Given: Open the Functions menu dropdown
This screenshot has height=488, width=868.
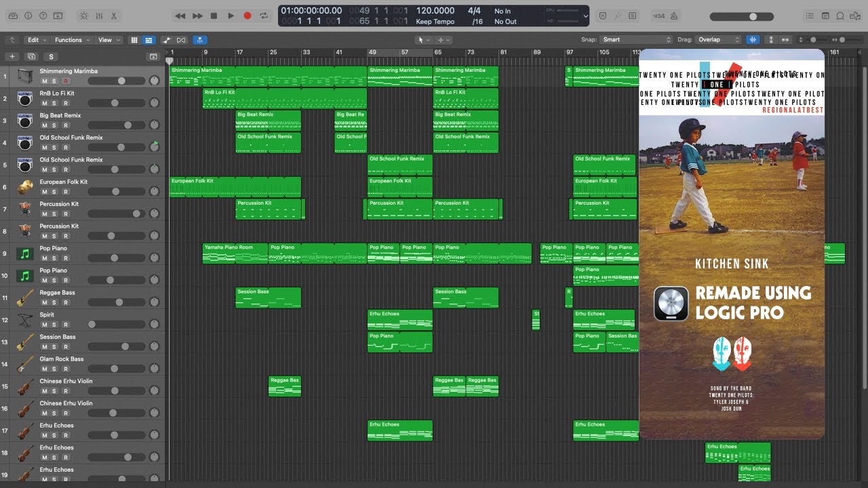Looking at the screenshot, I should [71, 40].
